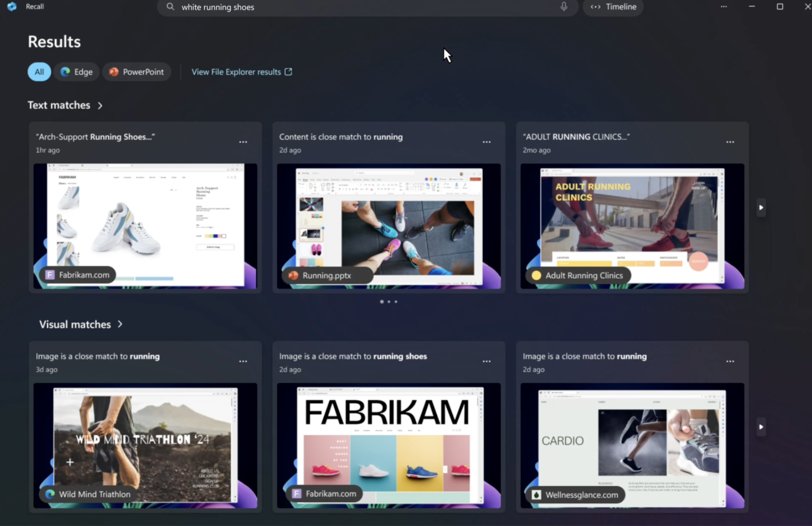Click the Wild Mind Triathlon source badge
812x526 pixels.
[x=88, y=494]
